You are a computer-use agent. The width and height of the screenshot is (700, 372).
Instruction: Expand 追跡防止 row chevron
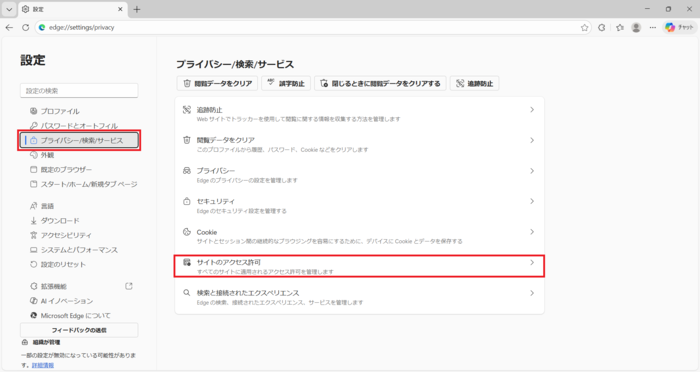tap(532, 110)
